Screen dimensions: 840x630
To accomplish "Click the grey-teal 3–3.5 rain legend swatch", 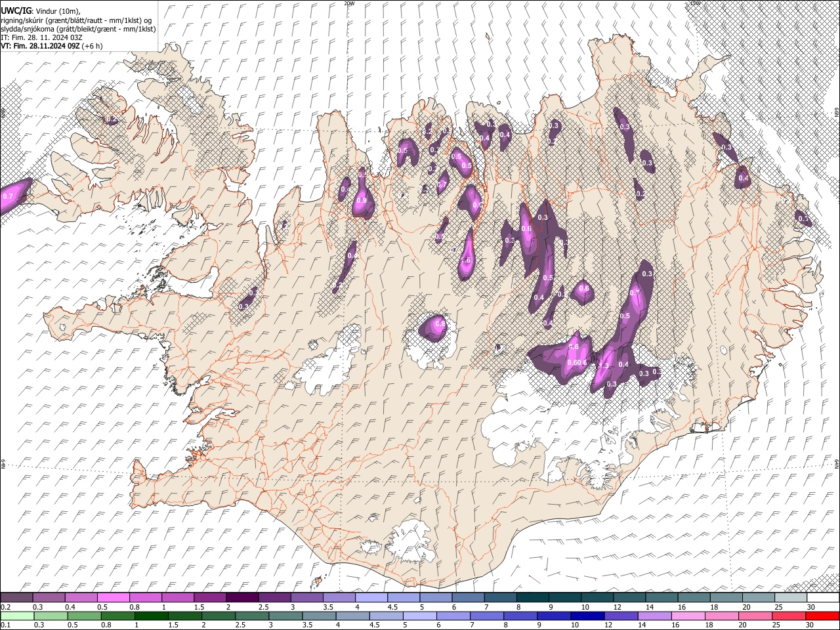I will [285, 616].
